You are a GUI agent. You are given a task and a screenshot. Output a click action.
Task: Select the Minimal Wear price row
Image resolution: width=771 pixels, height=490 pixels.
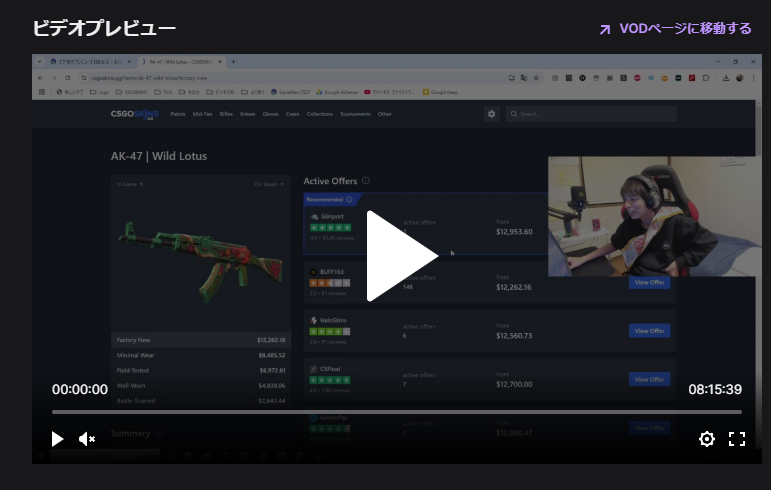[x=201, y=355]
